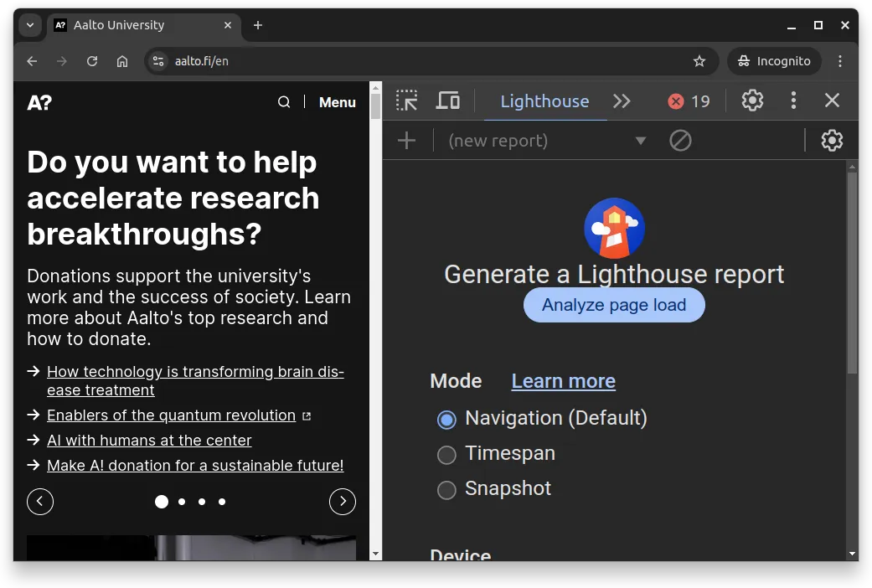872x588 pixels.
Task: Expand the (new report) dropdown
Action: (640, 140)
